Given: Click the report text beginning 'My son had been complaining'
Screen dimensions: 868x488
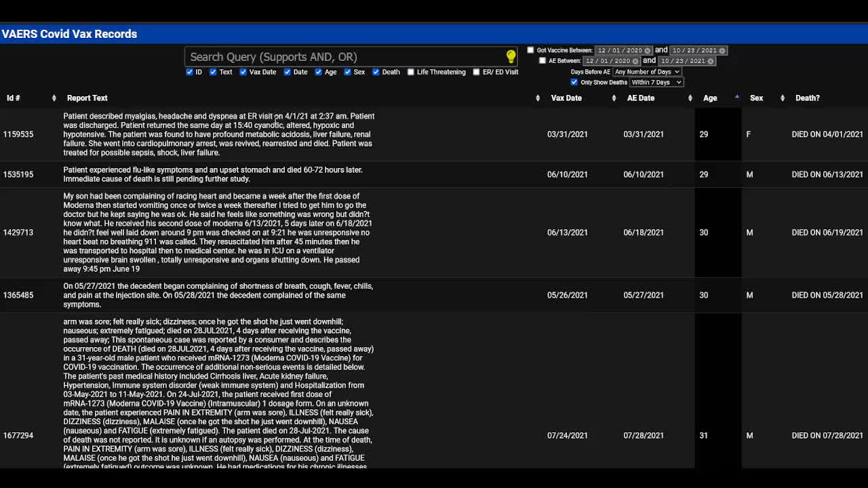Looking at the screenshot, I should click(x=218, y=232).
